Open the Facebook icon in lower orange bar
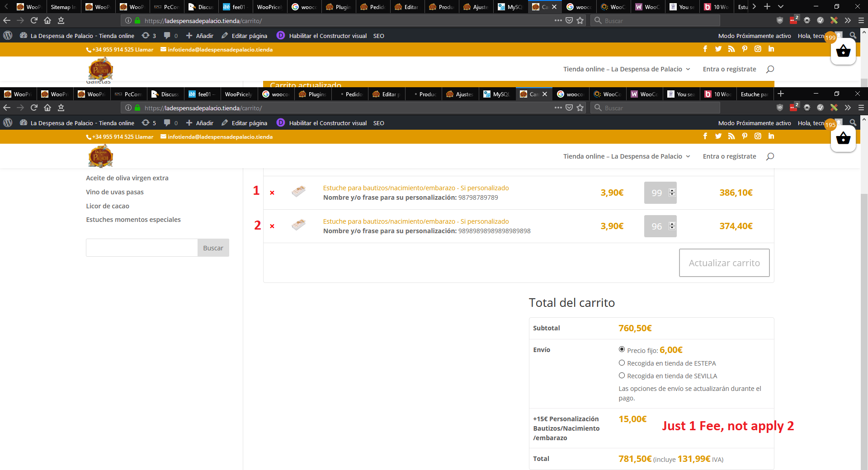The image size is (868, 470). point(705,136)
